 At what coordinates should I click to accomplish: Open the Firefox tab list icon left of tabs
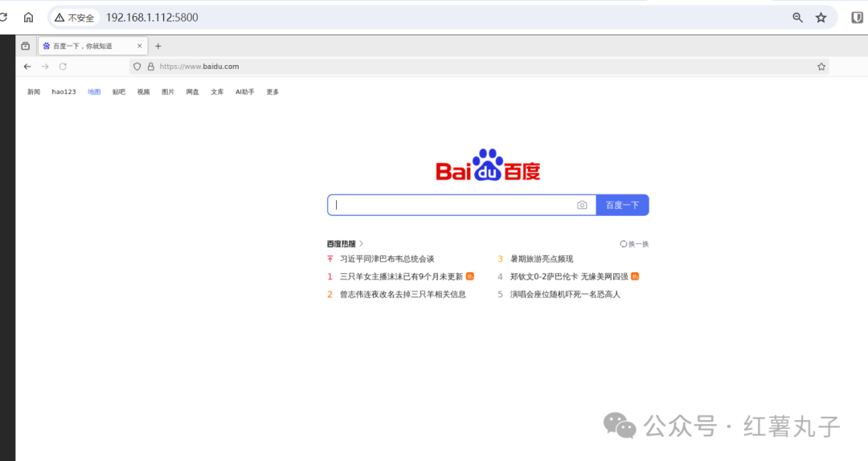pos(25,47)
